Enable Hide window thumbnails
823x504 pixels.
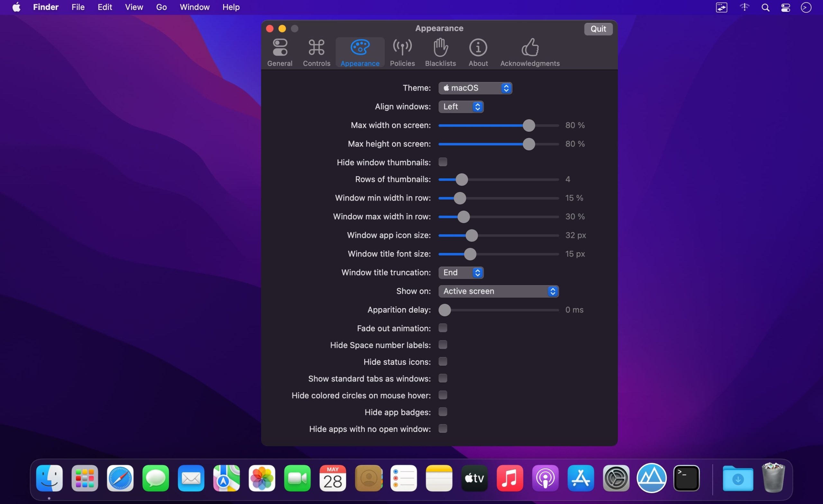443,162
